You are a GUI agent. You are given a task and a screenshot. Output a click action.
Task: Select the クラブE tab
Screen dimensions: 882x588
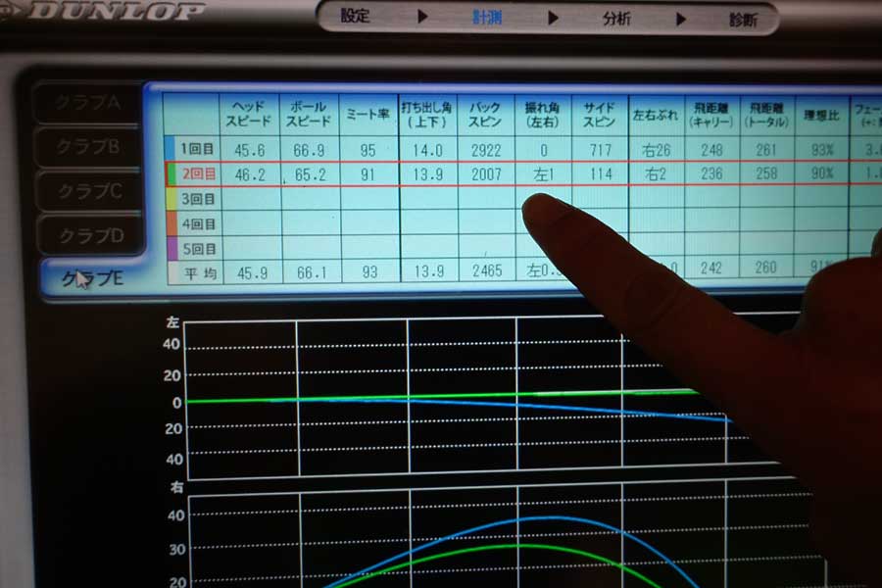[91, 278]
